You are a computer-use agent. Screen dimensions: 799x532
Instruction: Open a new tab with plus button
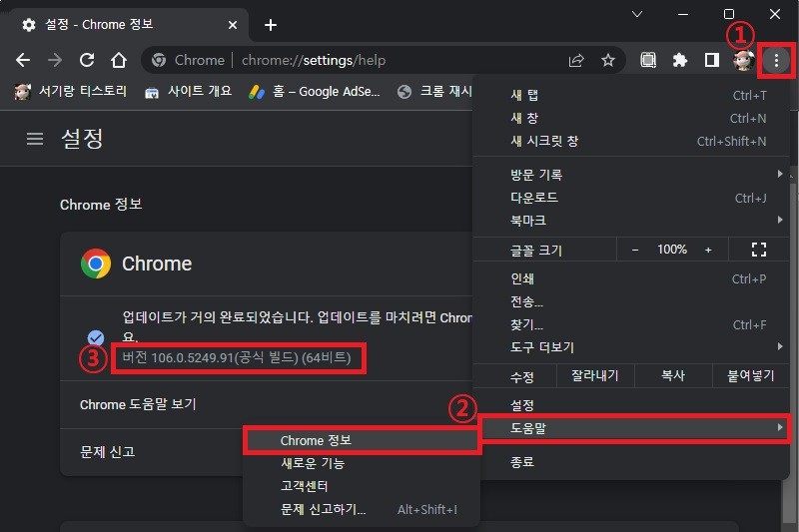tap(271, 25)
